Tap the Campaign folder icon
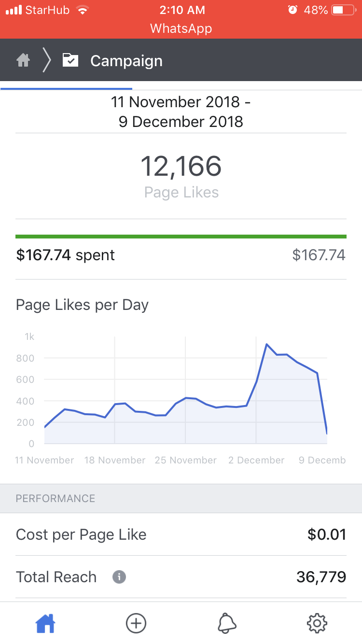 [70, 61]
